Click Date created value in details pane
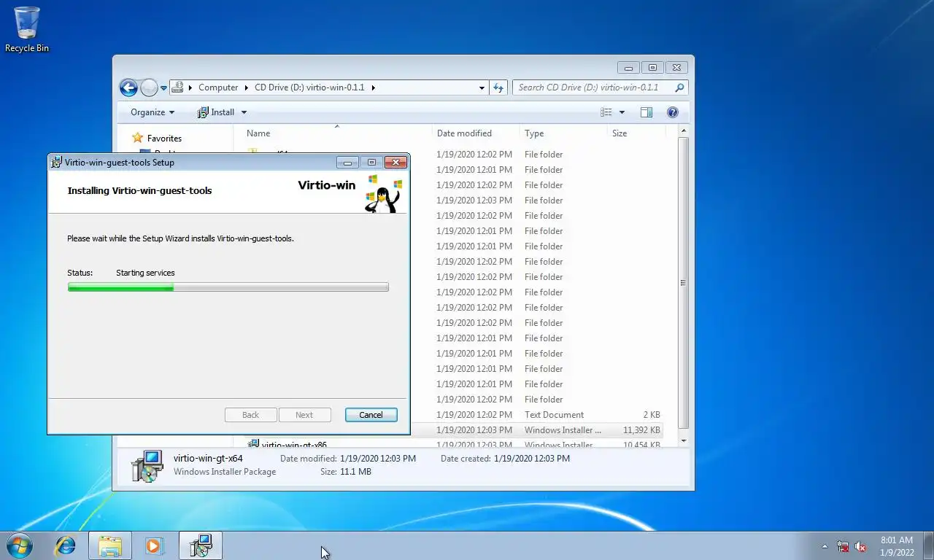 (x=532, y=459)
